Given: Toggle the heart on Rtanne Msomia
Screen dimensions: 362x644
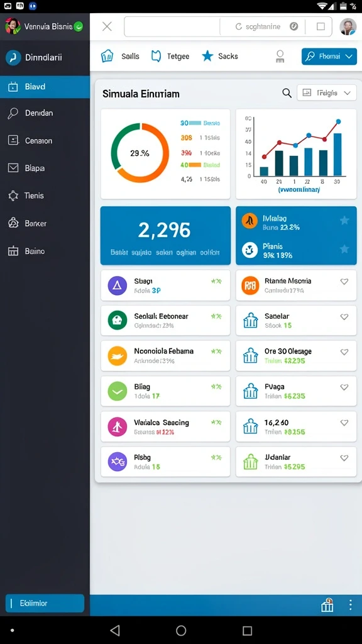Looking at the screenshot, I should pos(344,281).
